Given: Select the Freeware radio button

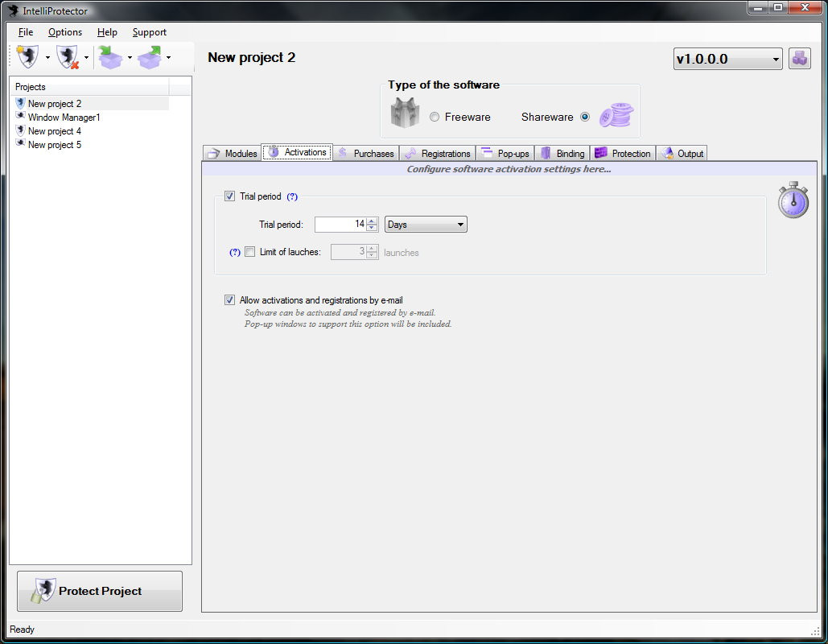Looking at the screenshot, I should 434,118.
